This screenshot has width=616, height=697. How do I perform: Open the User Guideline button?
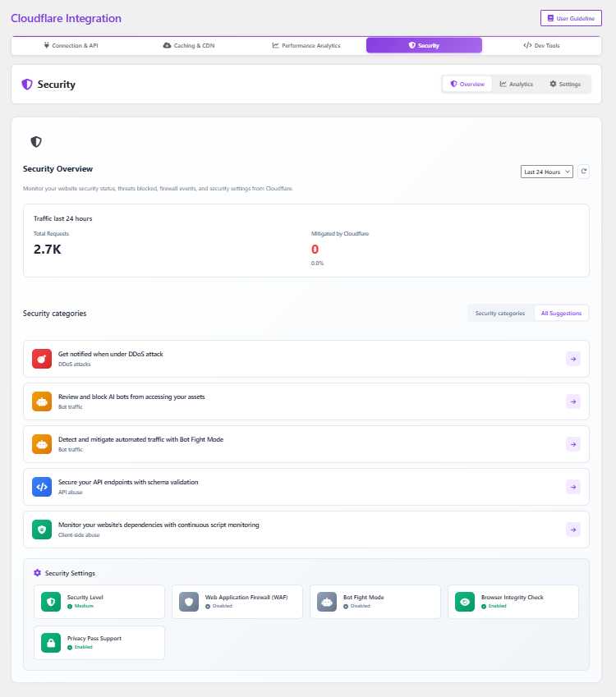coord(571,18)
